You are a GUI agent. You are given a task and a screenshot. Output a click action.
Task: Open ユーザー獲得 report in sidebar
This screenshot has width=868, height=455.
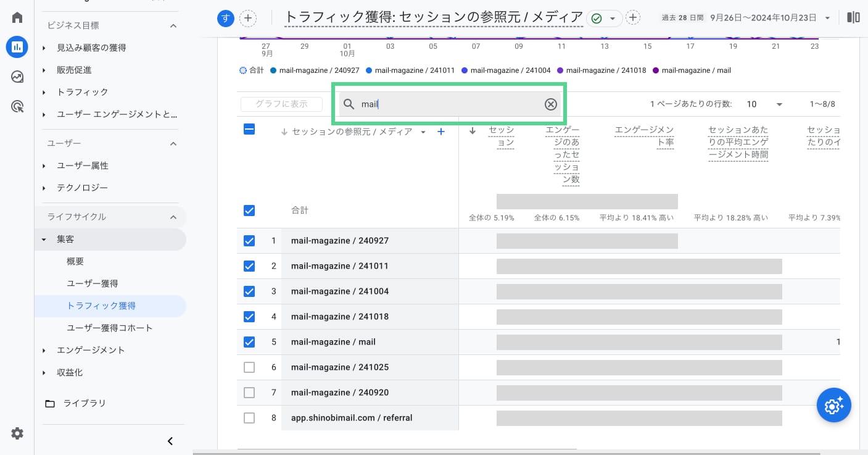point(92,283)
